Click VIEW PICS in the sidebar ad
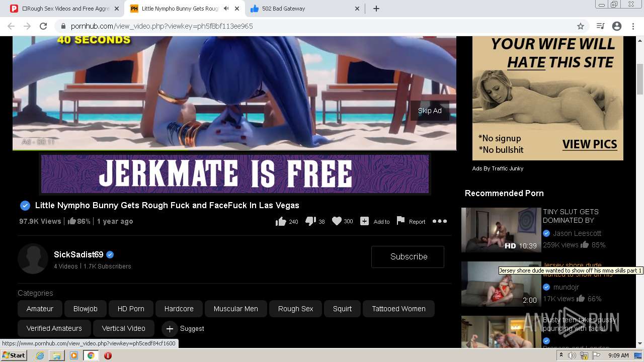The height and width of the screenshot is (362, 644). [590, 144]
